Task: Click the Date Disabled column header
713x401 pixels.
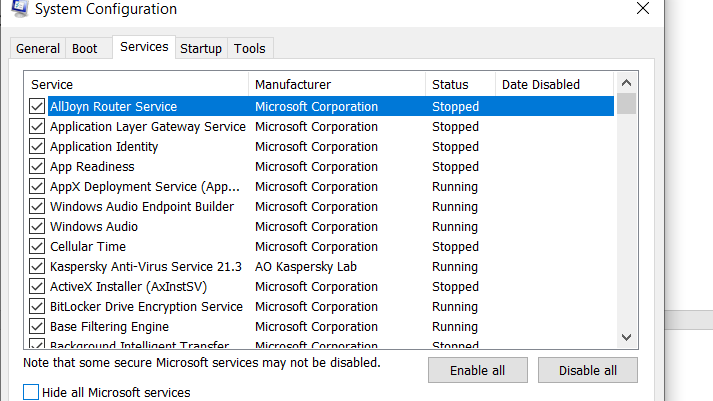Action: coord(554,85)
